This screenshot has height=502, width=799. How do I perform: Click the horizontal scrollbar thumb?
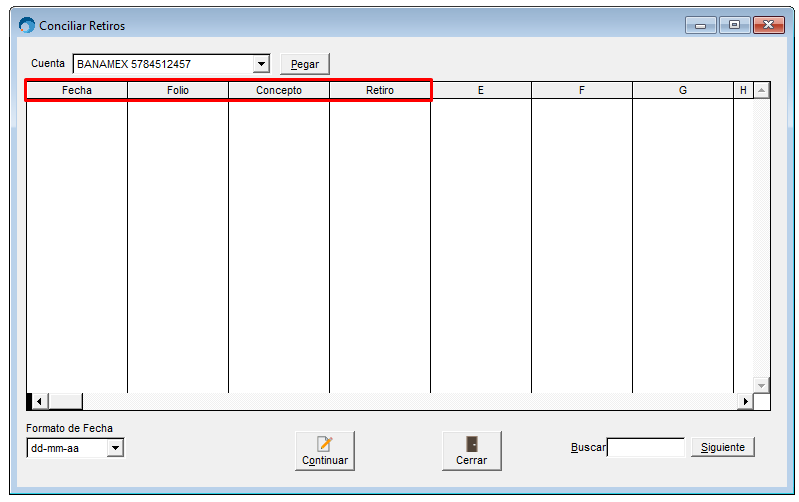point(65,402)
